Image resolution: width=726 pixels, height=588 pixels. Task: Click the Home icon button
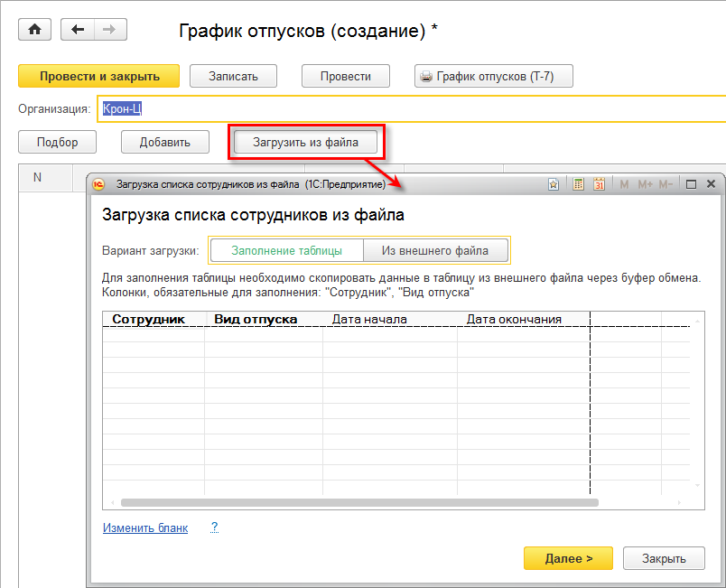pos(35,30)
